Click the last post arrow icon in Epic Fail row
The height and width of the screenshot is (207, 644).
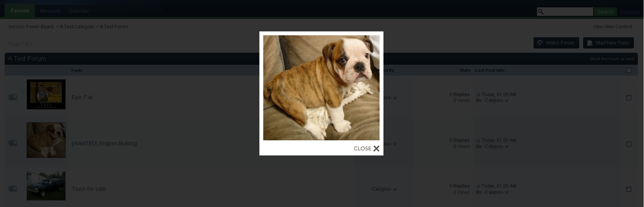(x=478, y=95)
